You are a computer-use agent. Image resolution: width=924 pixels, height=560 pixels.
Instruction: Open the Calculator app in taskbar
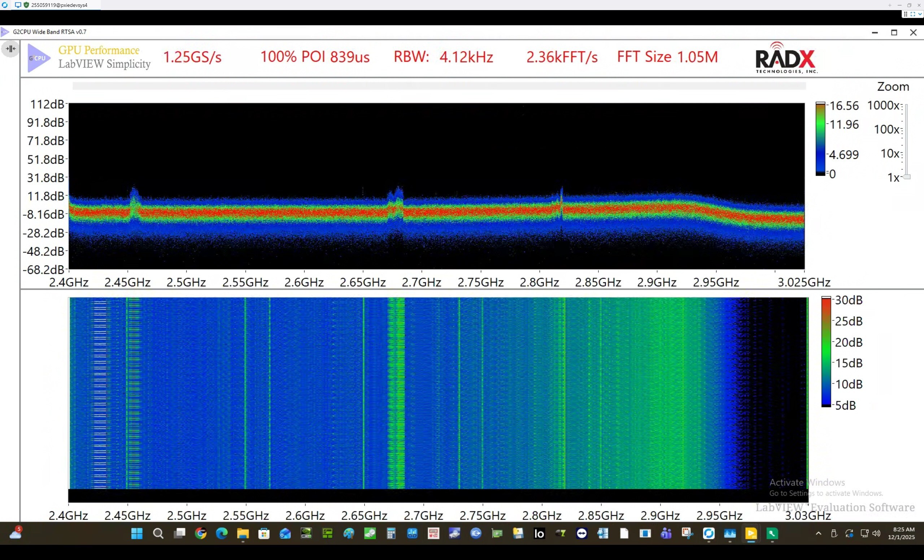[x=391, y=533]
